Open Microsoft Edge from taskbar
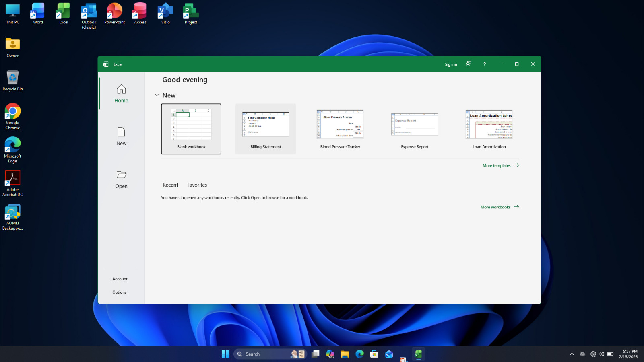This screenshot has width=644, height=362. 359,354
